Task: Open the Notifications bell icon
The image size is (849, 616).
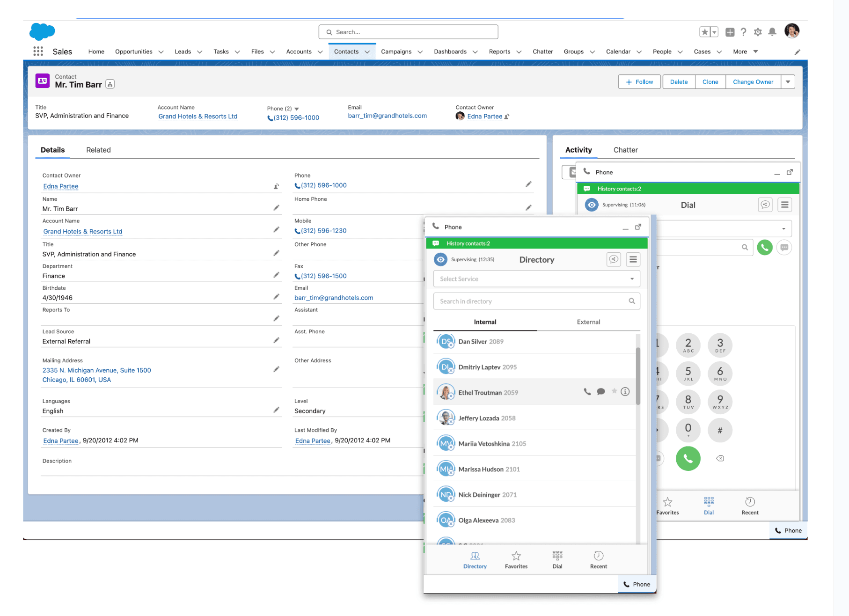Action: pyautogui.click(x=772, y=32)
